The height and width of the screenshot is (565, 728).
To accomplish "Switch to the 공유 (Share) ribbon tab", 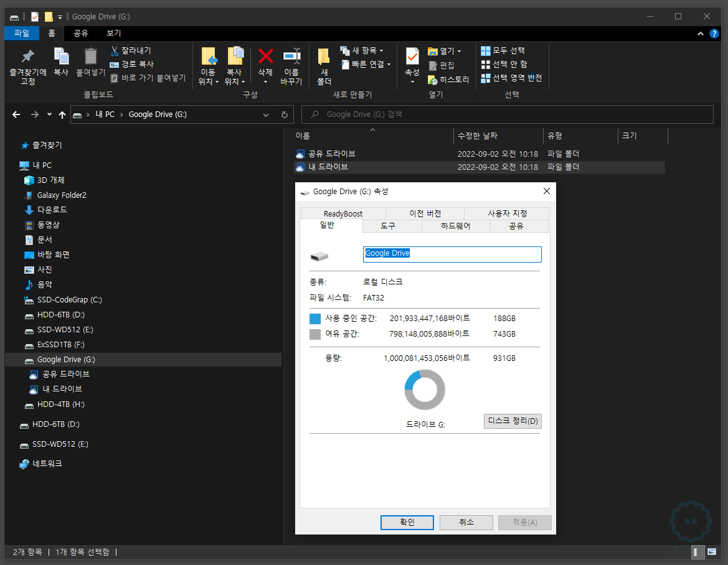I will 81,33.
